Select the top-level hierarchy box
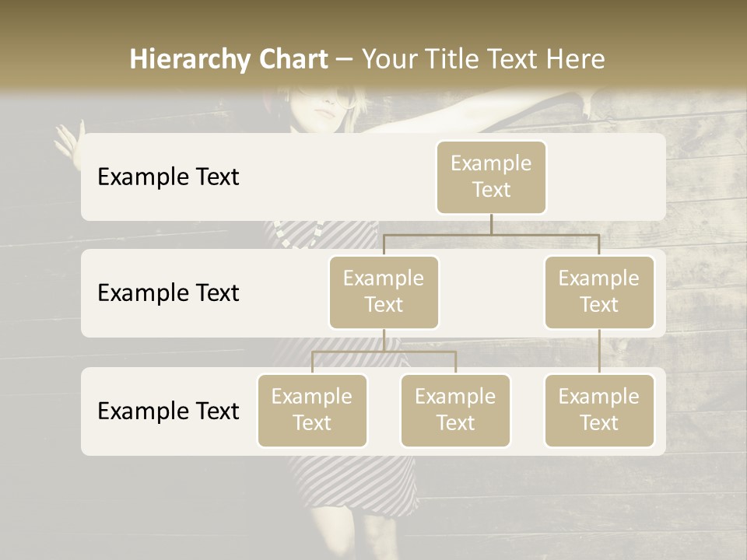 (491, 177)
